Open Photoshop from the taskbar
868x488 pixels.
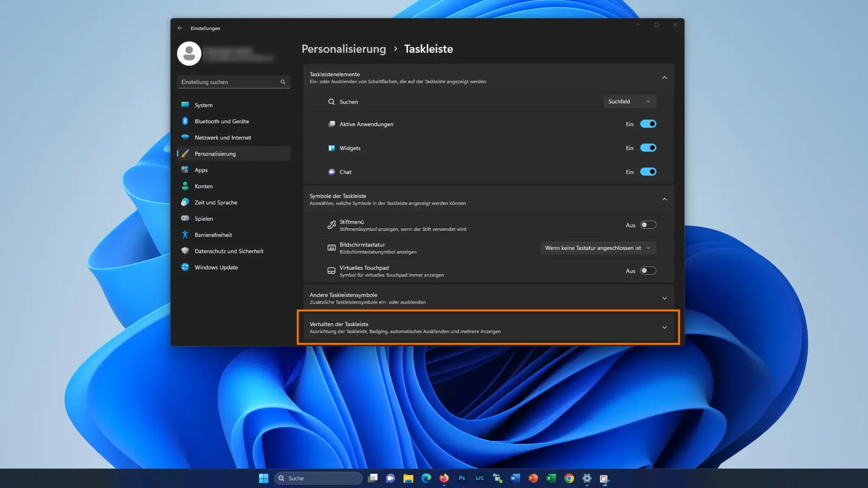click(462, 478)
